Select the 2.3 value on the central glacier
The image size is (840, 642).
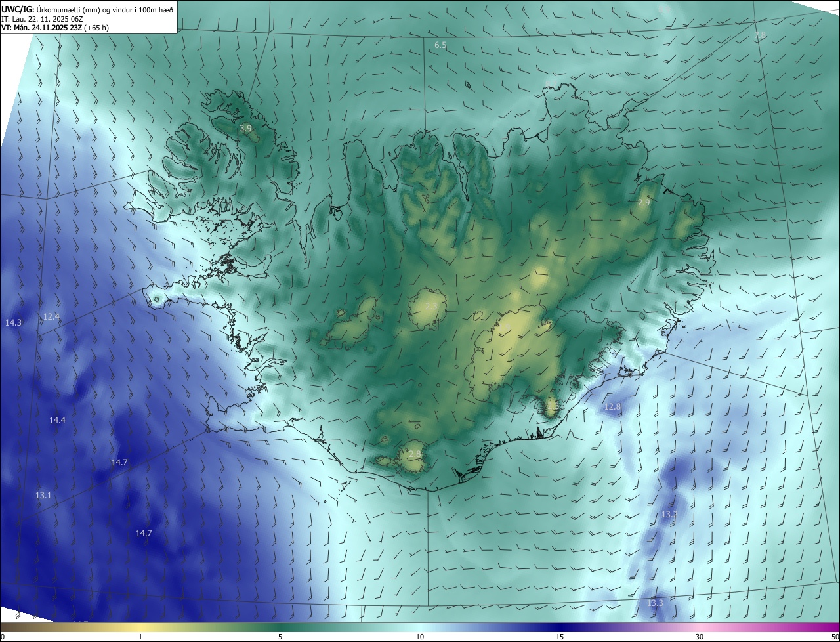click(431, 307)
